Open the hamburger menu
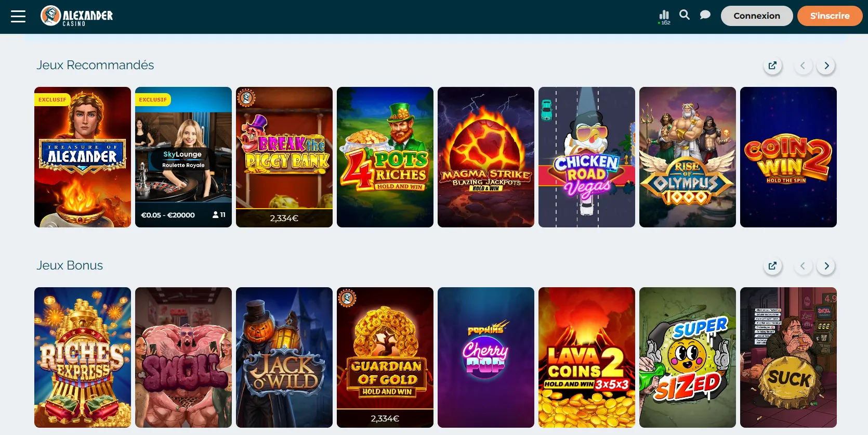Image resolution: width=868 pixels, height=435 pixels. pyautogui.click(x=18, y=17)
